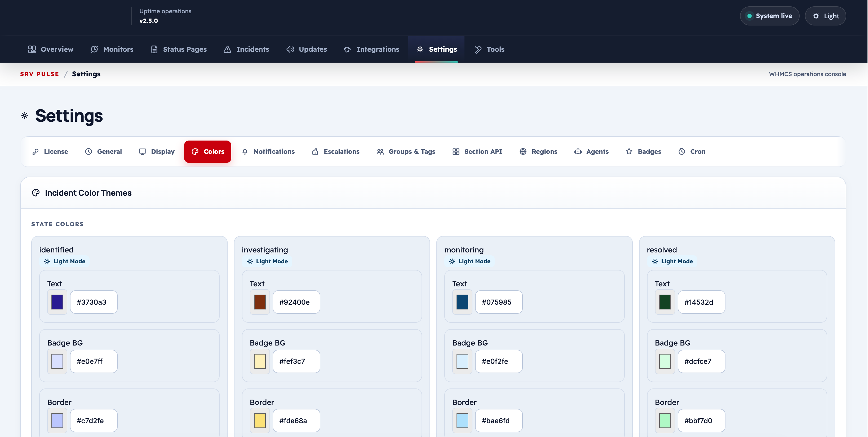Click the active Colors tab button
The width and height of the screenshot is (868, 437).
coord(207,152)
